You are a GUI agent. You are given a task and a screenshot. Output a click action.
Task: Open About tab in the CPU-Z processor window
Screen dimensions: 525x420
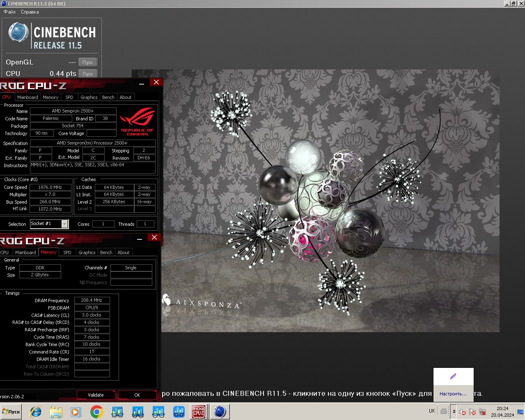[126, 97]
